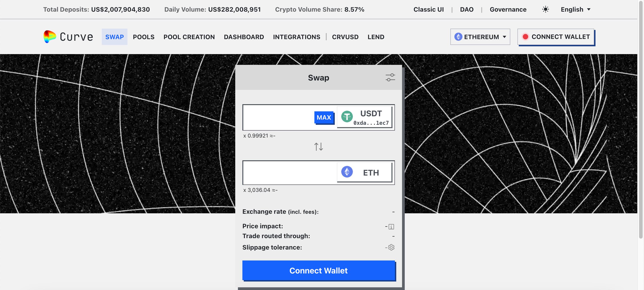Navigate to the CRVUSD tab
Viewport: 644px width, 290px height.
tap(345, 37)
